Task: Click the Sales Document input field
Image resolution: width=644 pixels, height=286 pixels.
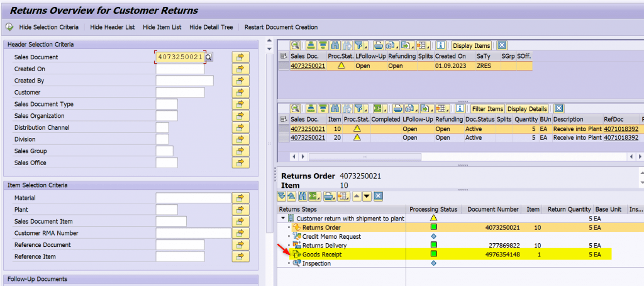Action: click(180, 57)
